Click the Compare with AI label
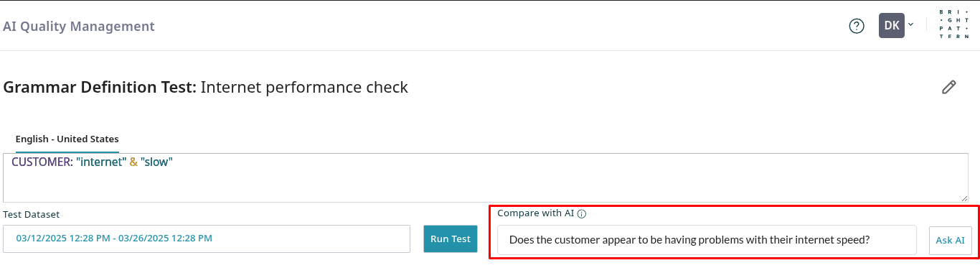 pyautogui.click(x=536, y=213)
